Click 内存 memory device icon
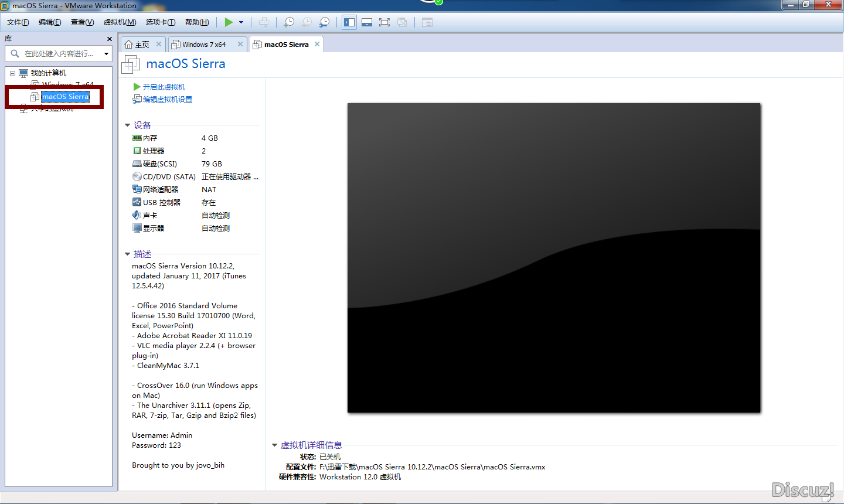 137,138
